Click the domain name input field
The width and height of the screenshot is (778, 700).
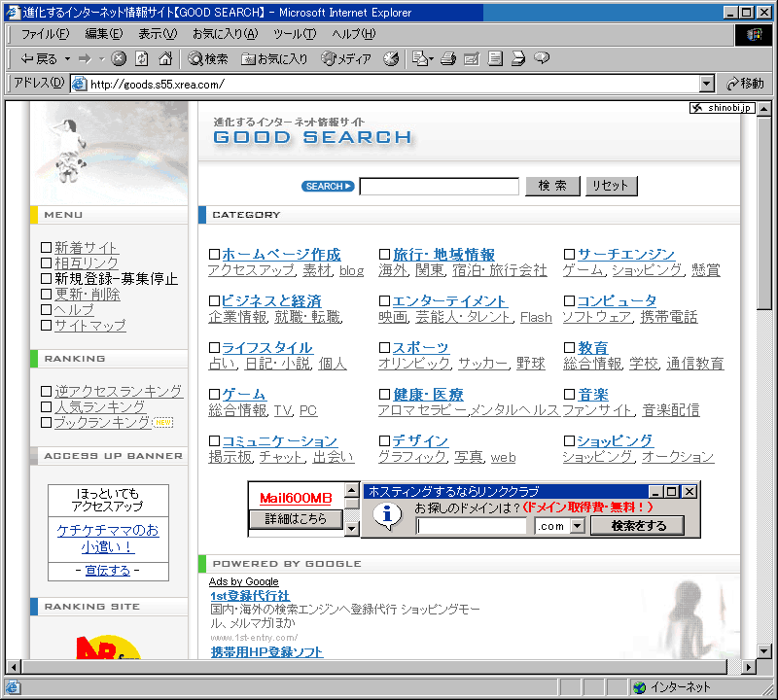(471, 526)
